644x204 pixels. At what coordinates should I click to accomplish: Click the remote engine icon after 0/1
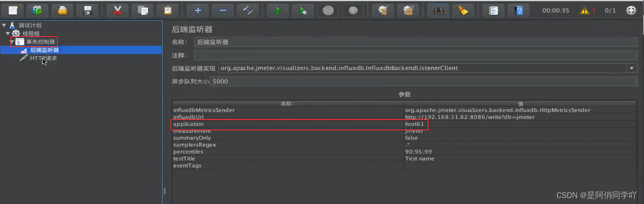coord(631,11)
